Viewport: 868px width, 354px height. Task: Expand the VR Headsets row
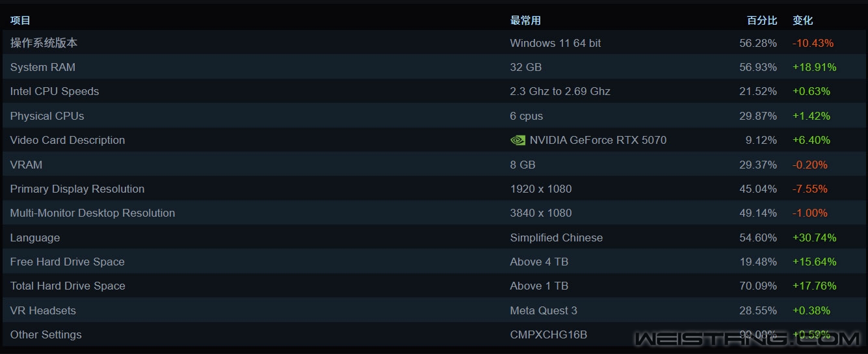click(x=43, y=310)
